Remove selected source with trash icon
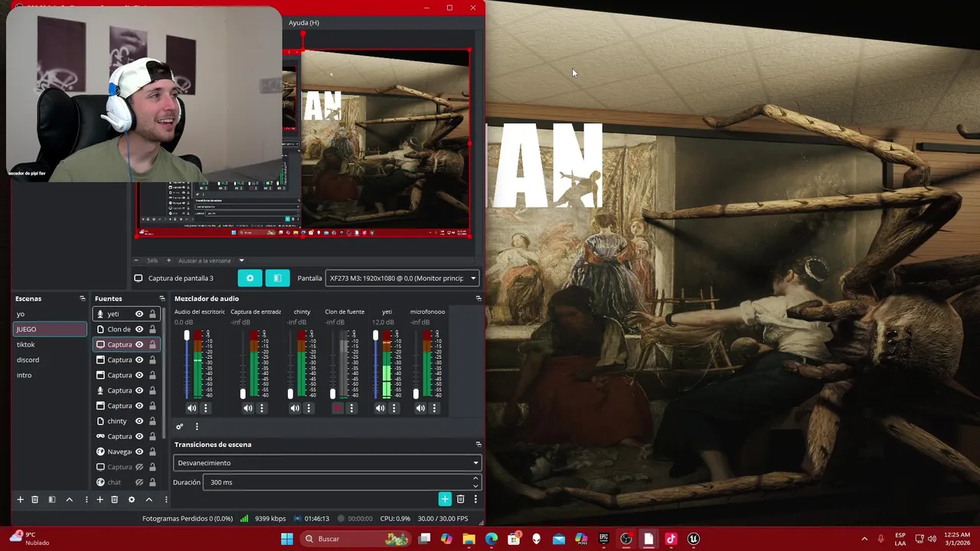The image size is (980, 551). tap(114, 499)
